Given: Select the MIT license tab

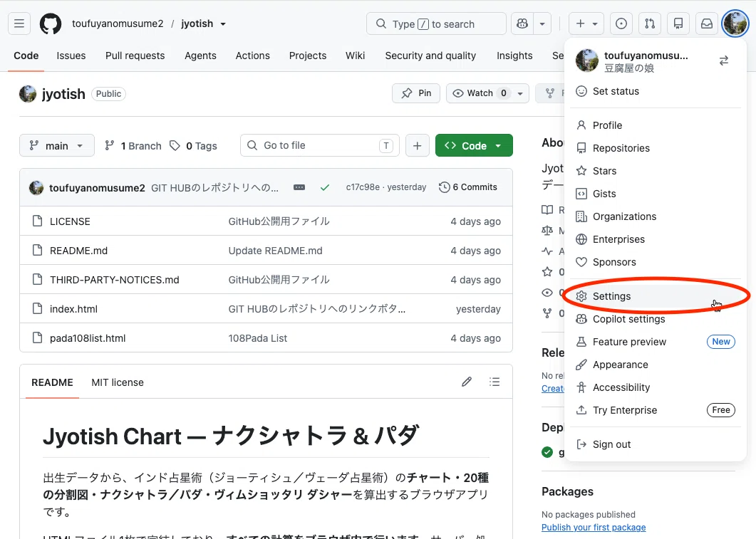Looking at the screenshot, I should pyautogui.click(x=118, y=382).
